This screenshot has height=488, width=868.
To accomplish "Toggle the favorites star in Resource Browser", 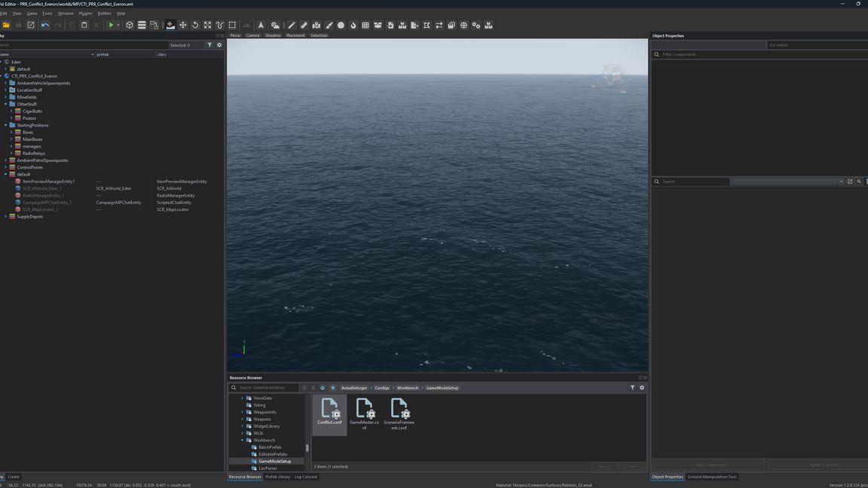I will [x=332, y=388].
